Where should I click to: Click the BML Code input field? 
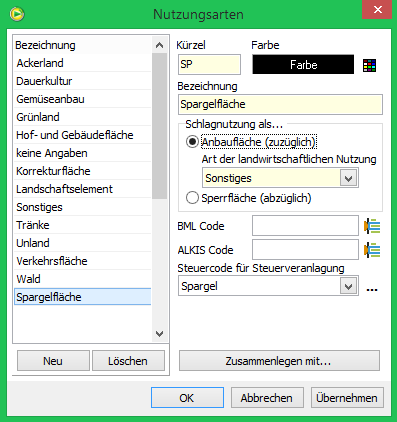(x=305, y=226)
